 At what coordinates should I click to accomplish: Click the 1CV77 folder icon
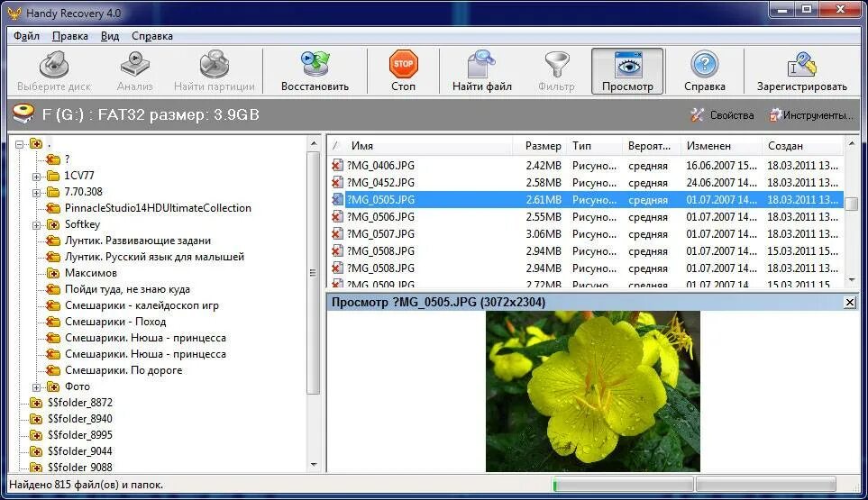pyautogui.click(x=53, y=176)
